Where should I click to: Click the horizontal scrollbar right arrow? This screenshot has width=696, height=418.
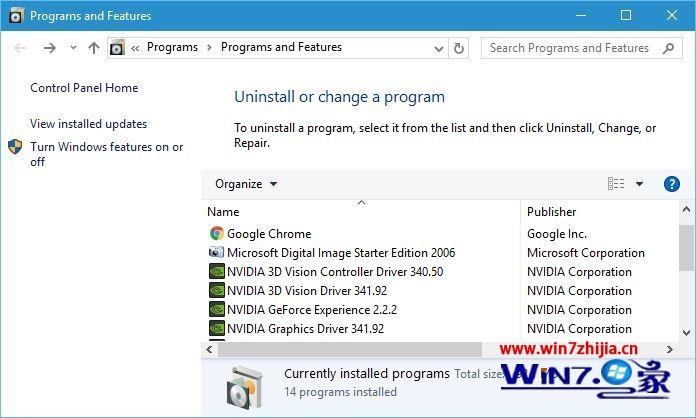click(x=670, y=350)
